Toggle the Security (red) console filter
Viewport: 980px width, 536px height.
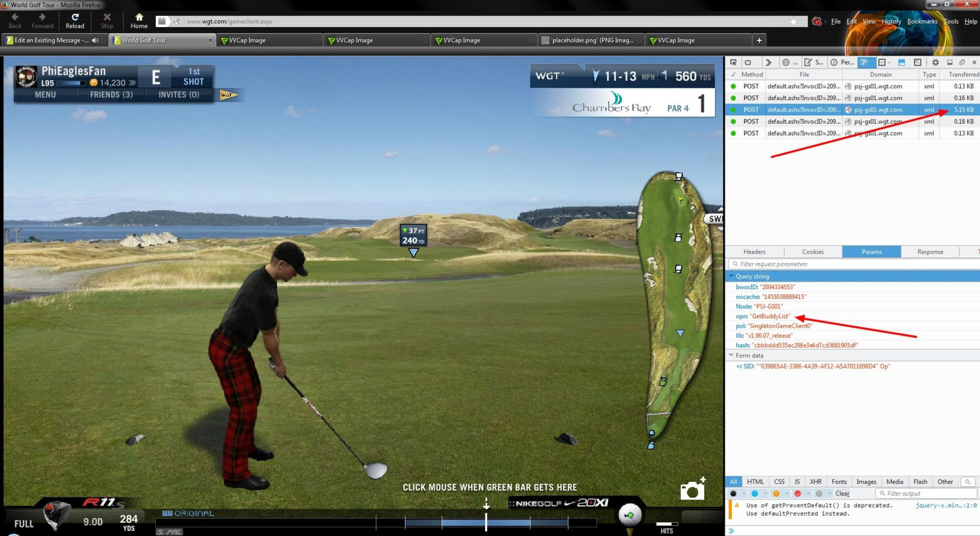tap(797, 493)
